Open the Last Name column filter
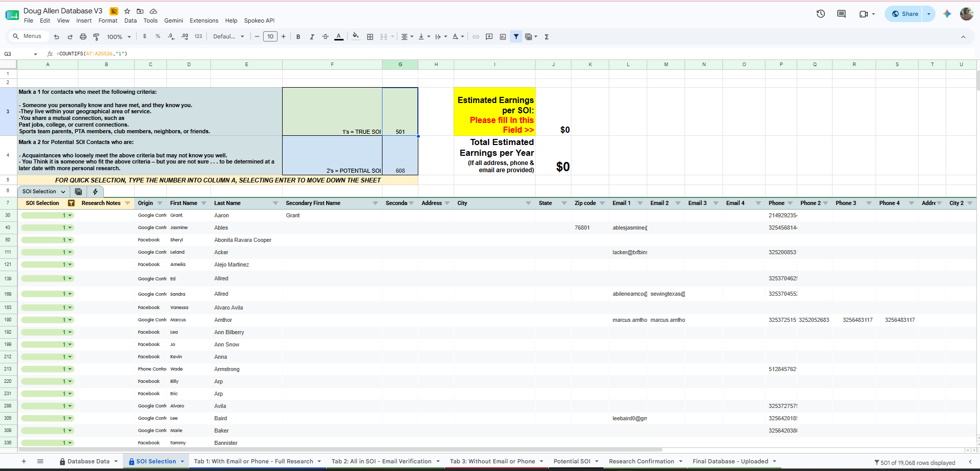 coord(275,203)
